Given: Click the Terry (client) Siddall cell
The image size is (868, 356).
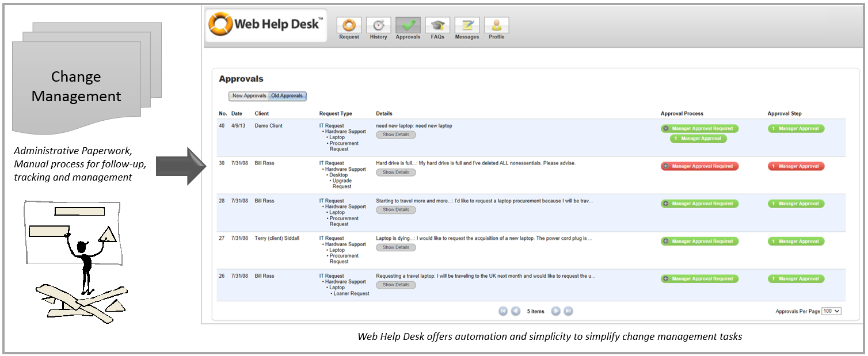Looking at the screenshot, I should 277,238.
